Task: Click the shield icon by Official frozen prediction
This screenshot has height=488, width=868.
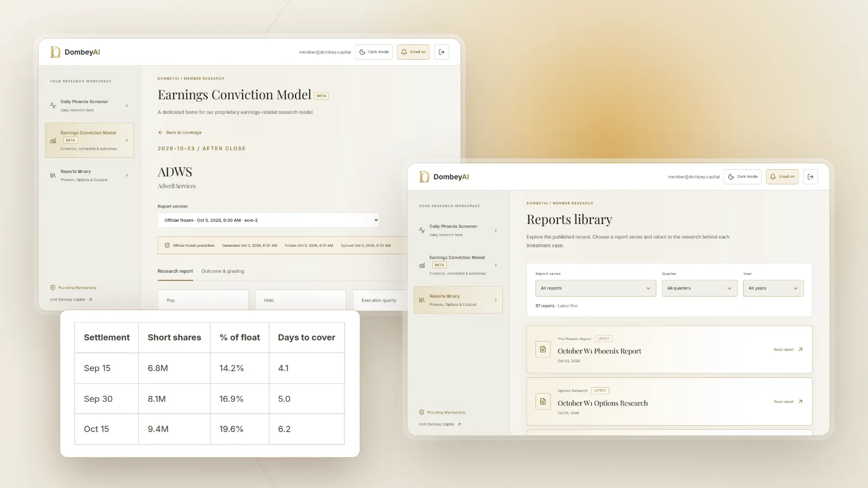Action: [x=167, y=246]
